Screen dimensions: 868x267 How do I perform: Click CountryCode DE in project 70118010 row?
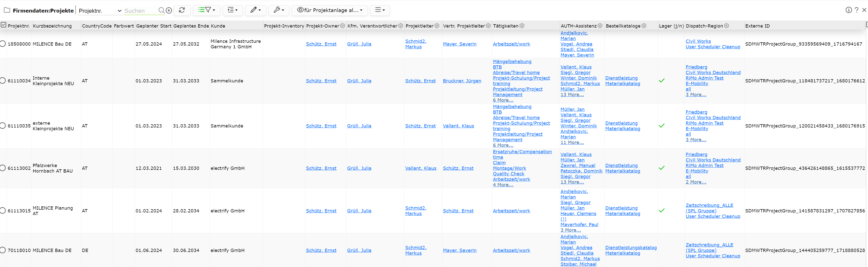pos(85,251)
